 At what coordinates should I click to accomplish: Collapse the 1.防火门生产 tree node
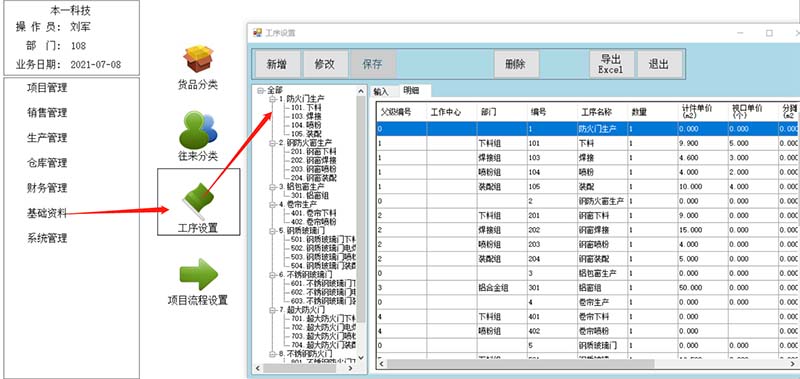pos(272,98)
